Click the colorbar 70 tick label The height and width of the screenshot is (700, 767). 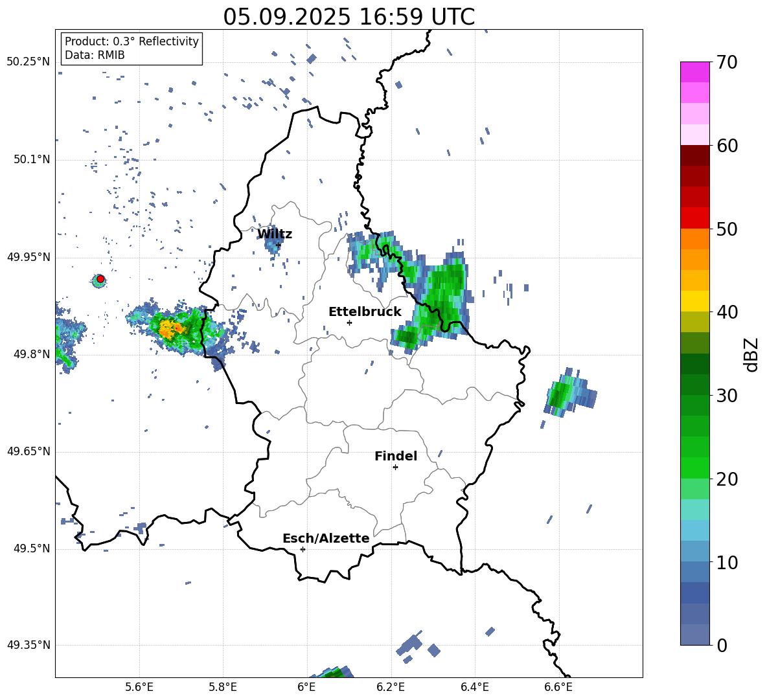point(727,63)
